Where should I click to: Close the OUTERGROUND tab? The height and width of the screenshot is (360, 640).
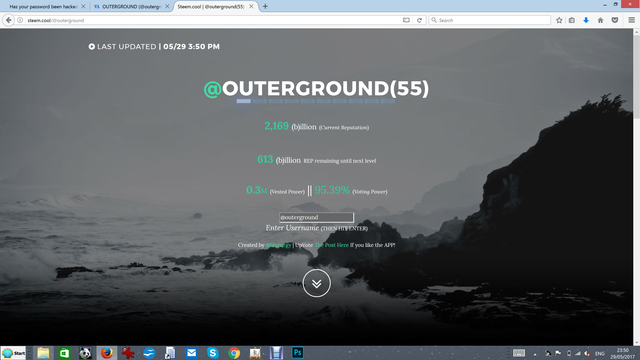(x=167, y=7)
